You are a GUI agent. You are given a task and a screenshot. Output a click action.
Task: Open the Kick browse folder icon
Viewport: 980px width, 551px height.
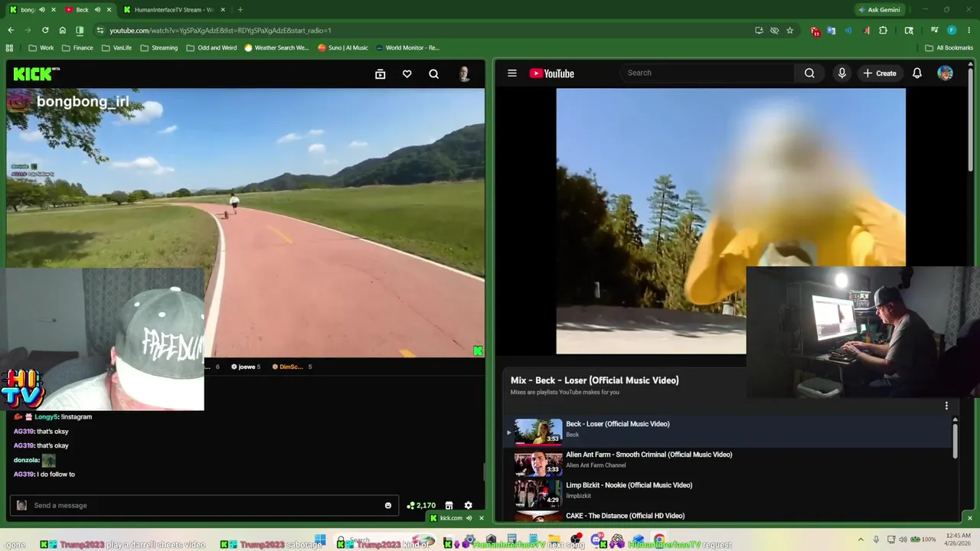coord(380,74)
